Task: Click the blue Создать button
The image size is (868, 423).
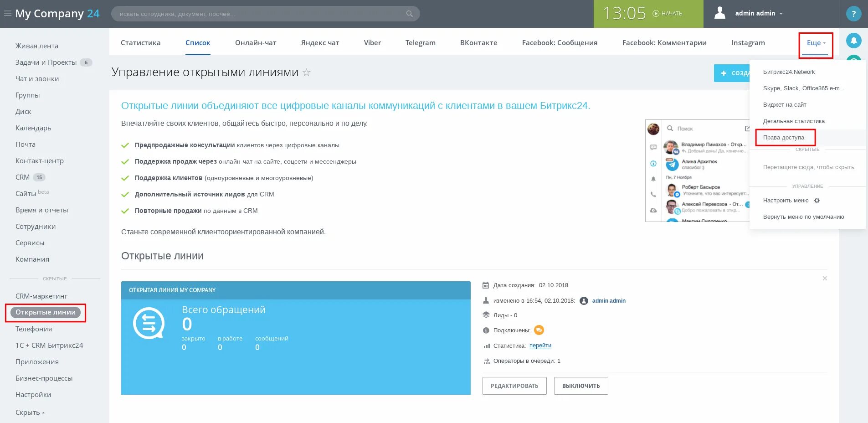Action: click(732, 73)
